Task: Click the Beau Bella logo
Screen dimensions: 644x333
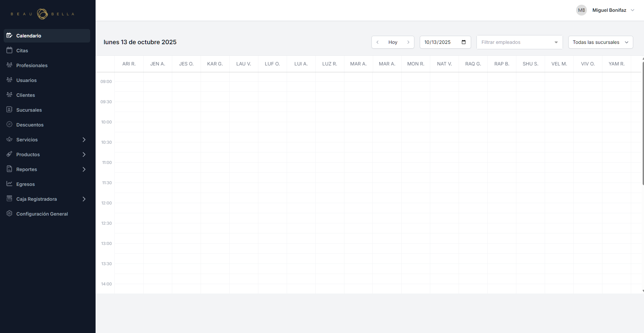Action: click(x=43, y=14)
